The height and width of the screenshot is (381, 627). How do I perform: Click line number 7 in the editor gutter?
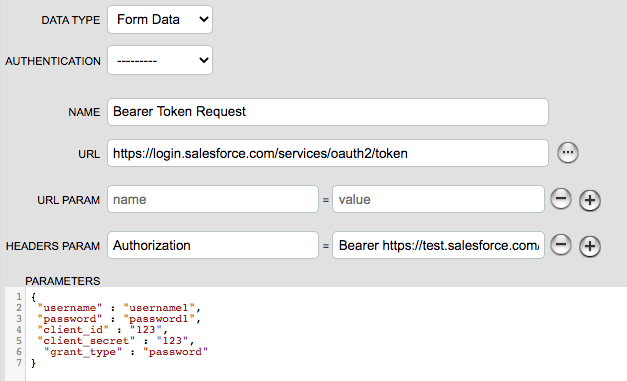(x=19, y=363)
